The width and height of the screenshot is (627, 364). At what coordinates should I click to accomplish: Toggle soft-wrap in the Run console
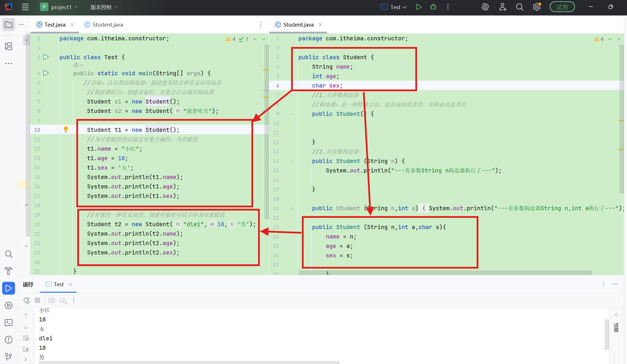26,338
